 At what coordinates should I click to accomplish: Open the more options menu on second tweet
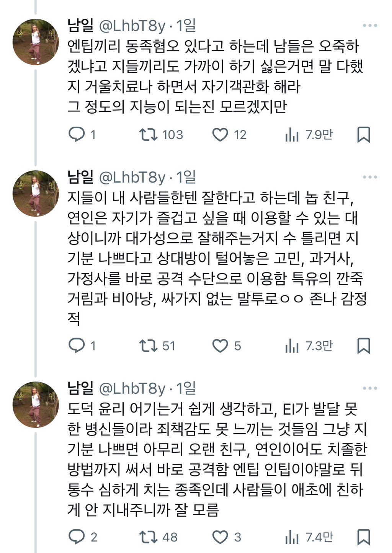(x=370, y=177)
